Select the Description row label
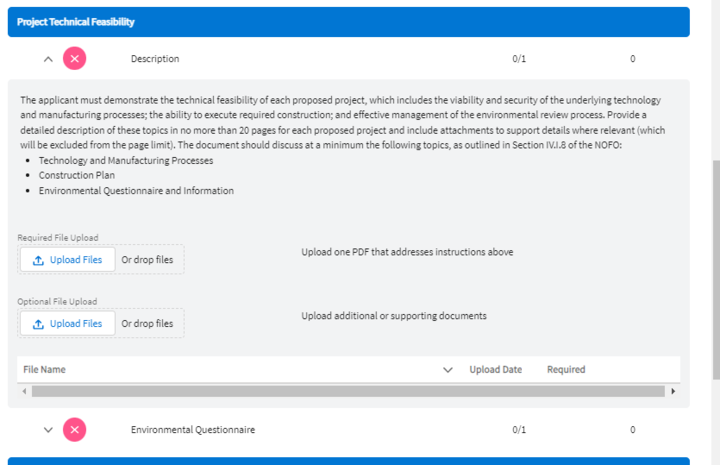Screen dimensions: 720x465 (155, 59)
